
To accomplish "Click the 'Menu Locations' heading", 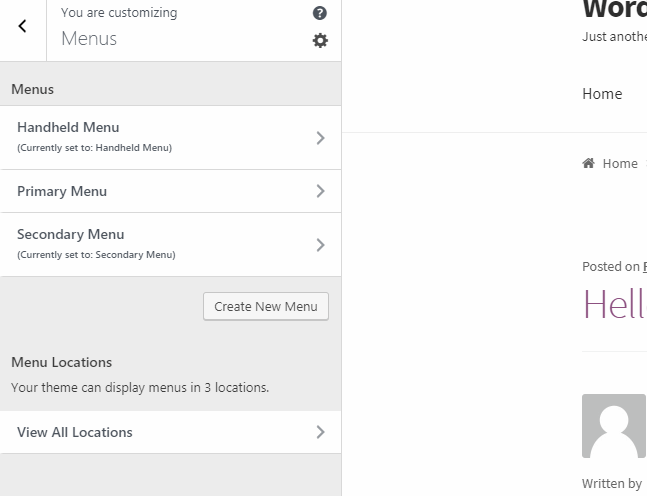I will click(x=61, y=362).
